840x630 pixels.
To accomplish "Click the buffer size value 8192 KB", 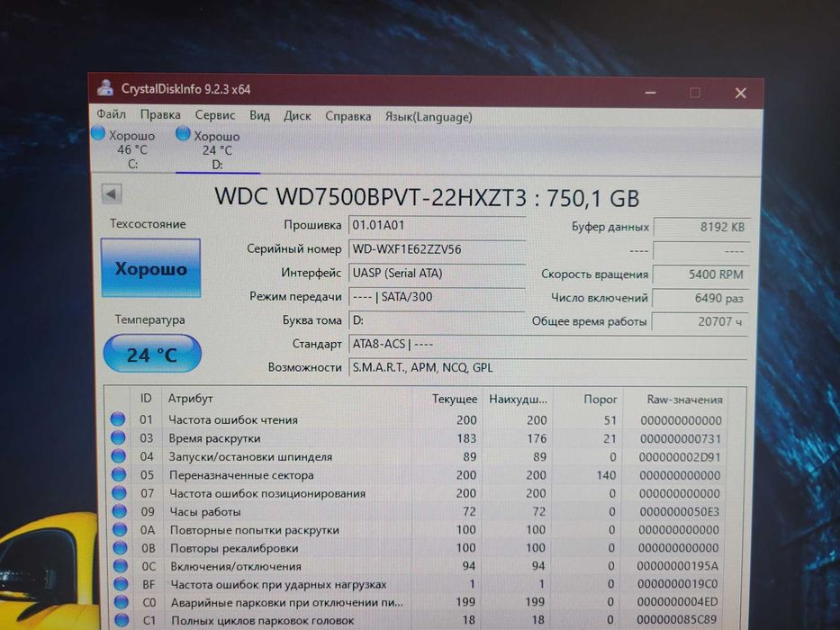I will pyautogui.click(x=701, y=227).
